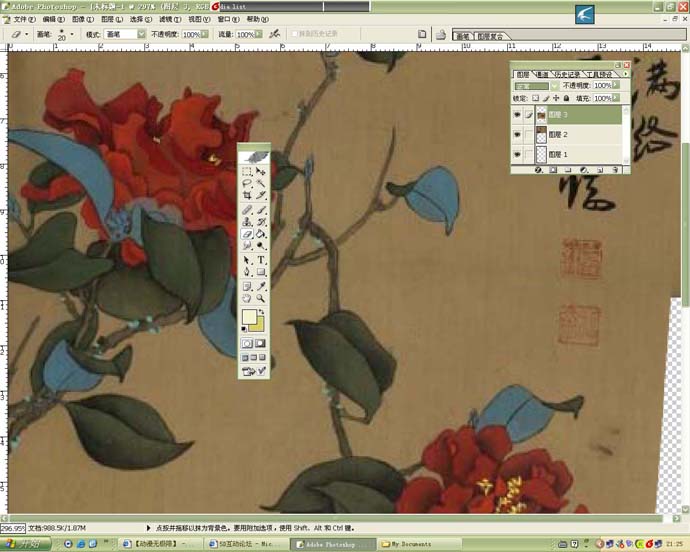Screen dimensions: 690x552
Task: Open Layers panel opacity slider arrow
Action: pos(616,85)
